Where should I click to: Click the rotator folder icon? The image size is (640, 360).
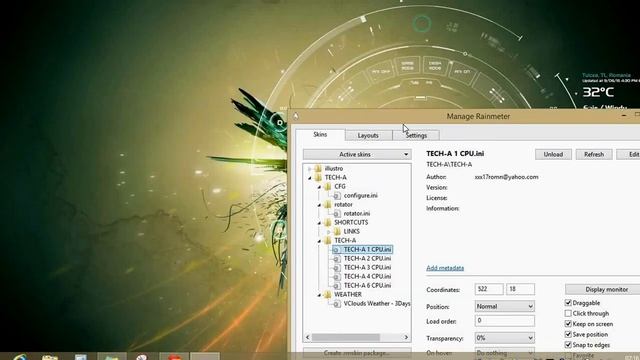click(x=328, y=204)
